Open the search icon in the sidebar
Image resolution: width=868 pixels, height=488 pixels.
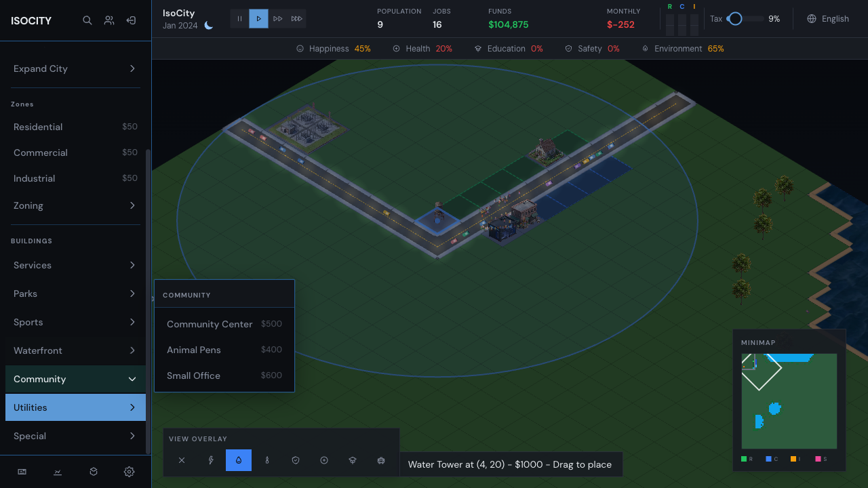coord(87,20)
